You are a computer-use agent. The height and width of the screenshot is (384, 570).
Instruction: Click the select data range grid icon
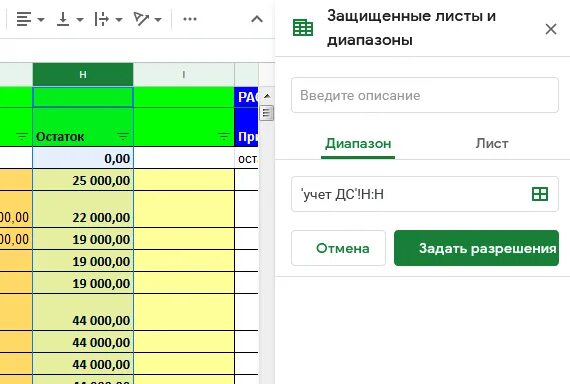[x=540, y=194]
